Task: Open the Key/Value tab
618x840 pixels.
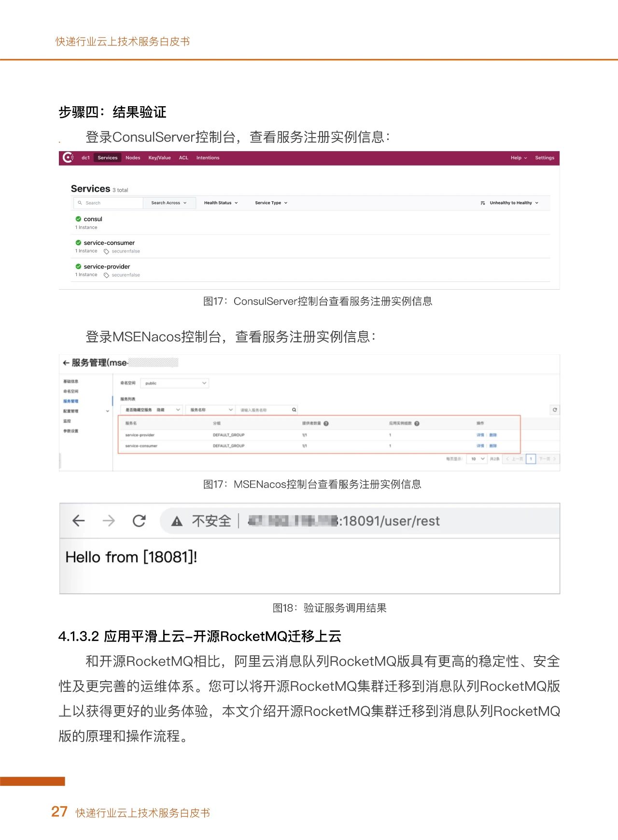Action: pos(159,158)
